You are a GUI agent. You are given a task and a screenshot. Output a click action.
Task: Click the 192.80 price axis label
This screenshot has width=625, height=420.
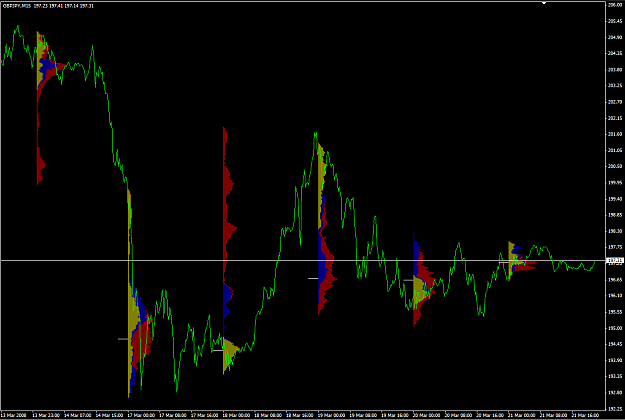[x=615, y=393]
